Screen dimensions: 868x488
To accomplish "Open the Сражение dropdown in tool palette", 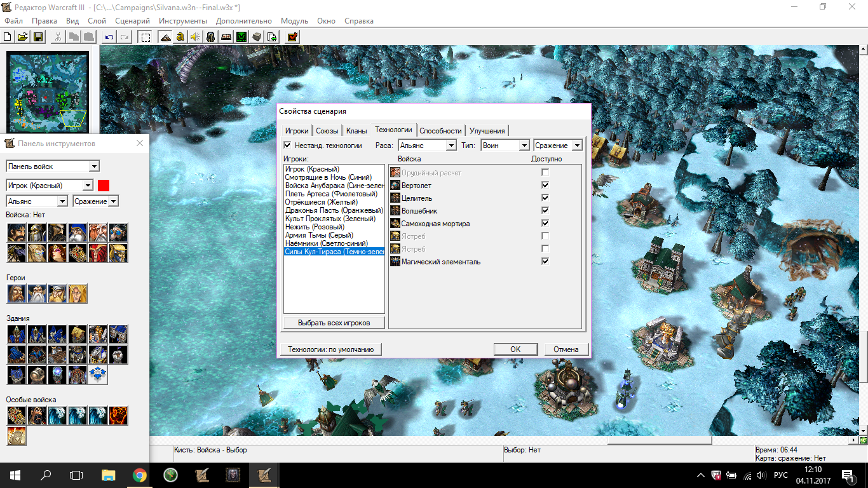I will pyautogui.click(x=96, y=201).
